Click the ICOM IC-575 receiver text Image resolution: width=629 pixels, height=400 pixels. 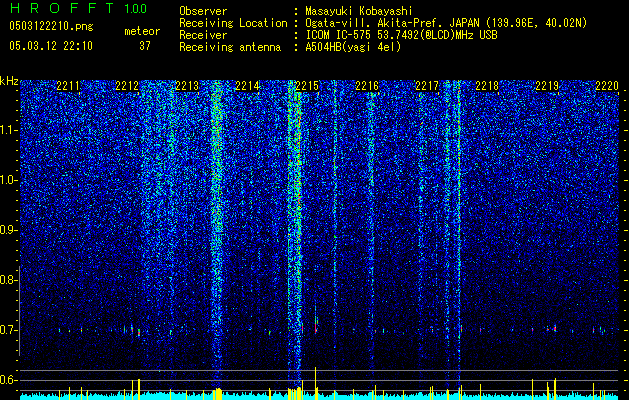(x=401, y=35)
